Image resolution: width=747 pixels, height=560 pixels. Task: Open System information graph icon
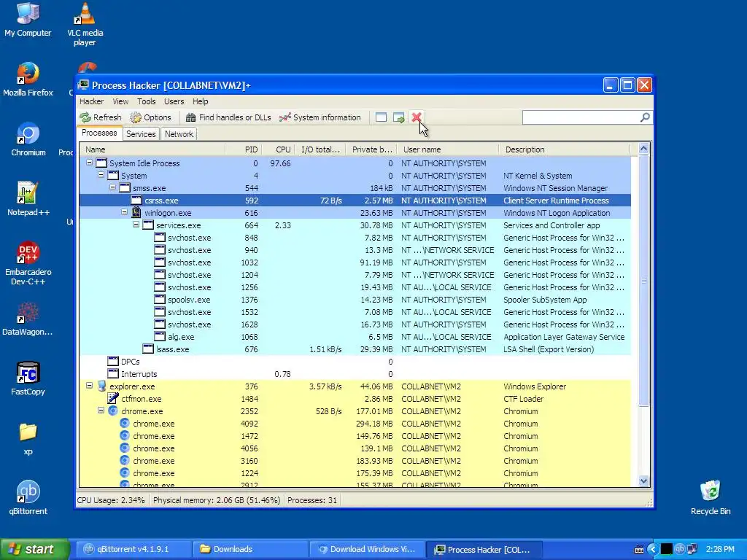285,117
